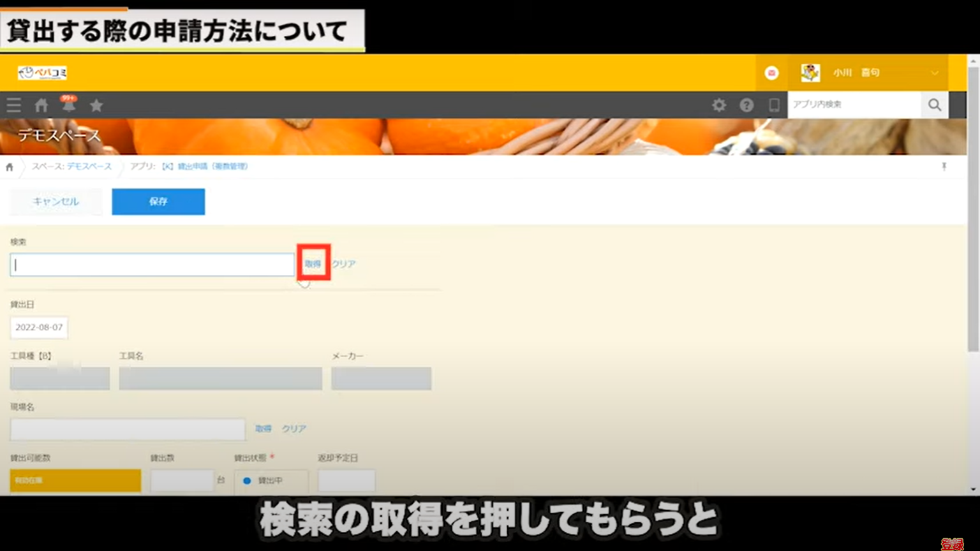The height and width of the screenshot is (551, 980).
Task: Click the help question mark icon
Action: click(x=746, y=105)
